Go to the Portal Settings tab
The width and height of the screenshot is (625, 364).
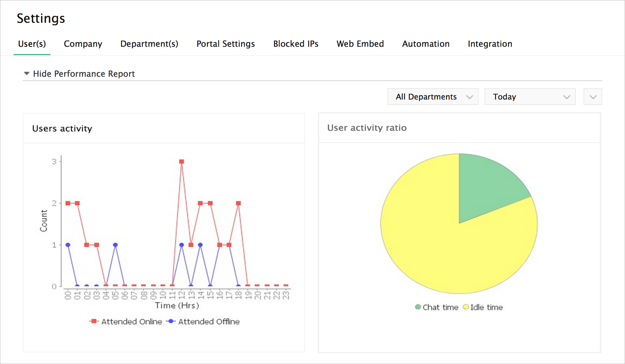[226, 44]
